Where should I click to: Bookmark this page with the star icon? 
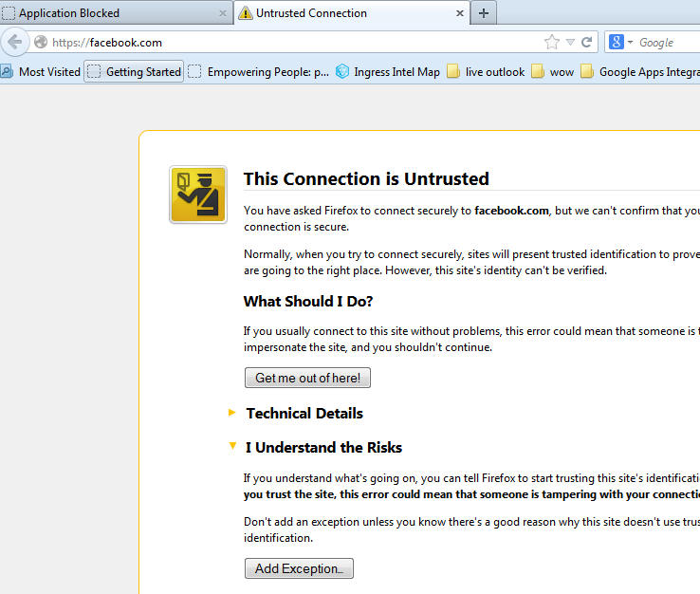pos(552,43)
